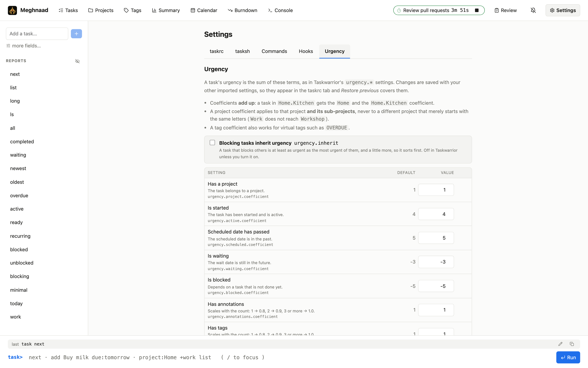The image size is (588, 368).
Task: Edit the Is blocked coefficient value
Action: click(x=436, y=286)
